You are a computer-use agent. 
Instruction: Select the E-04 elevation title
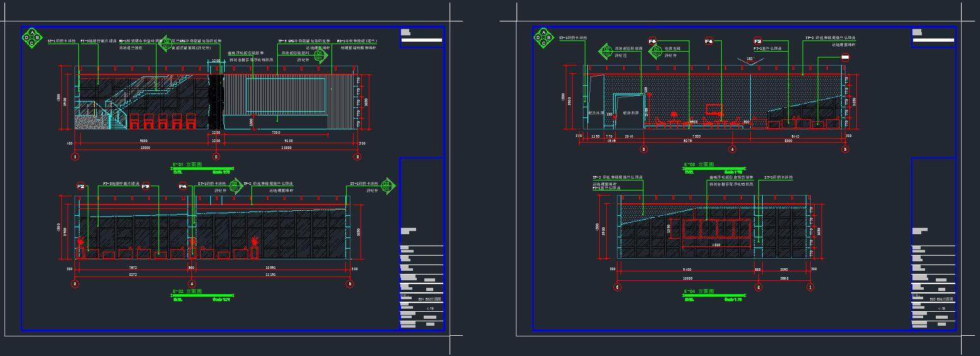coord(698,292)
